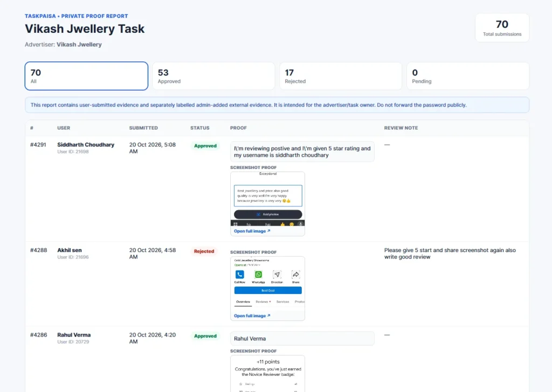Click the Rejected status badge
Image resolution: width=552 pixels, height=392 pixels.
click(204, 251)
